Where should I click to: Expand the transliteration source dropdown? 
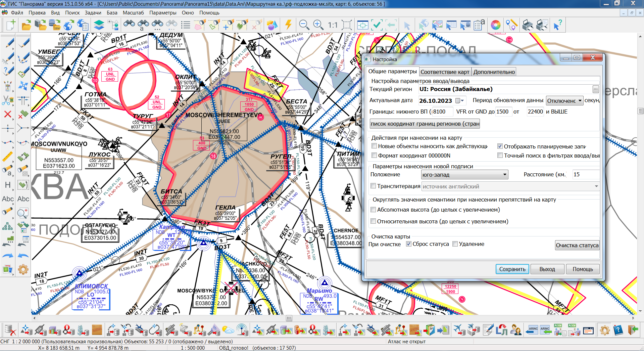(x=596, y=186)
